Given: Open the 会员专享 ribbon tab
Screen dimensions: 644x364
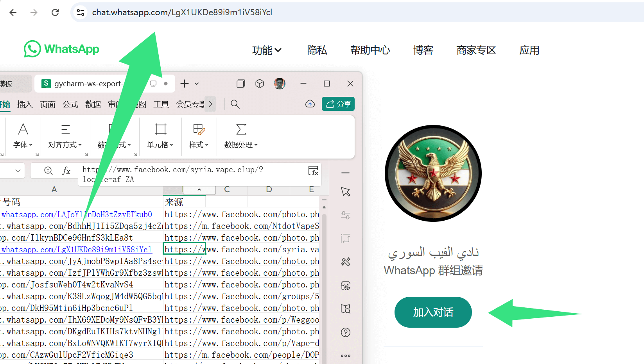Looking at the screenshot, I should (x=190, y=104).
